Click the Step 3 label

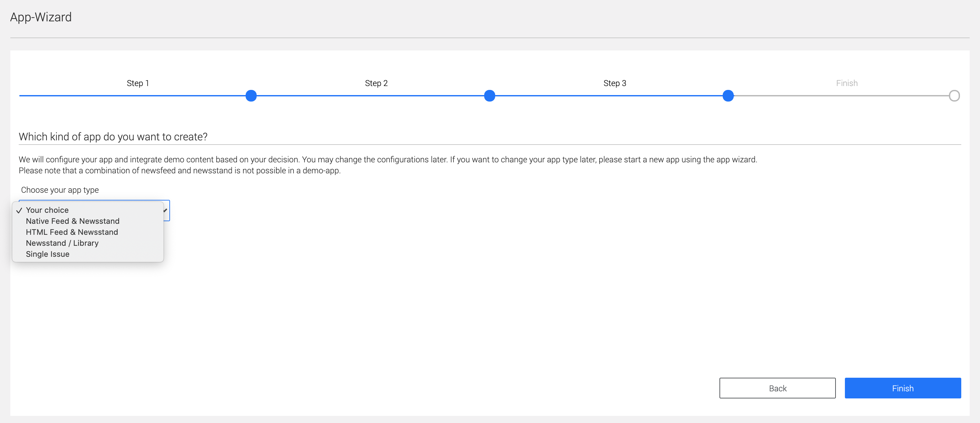[x=614, y=83]
